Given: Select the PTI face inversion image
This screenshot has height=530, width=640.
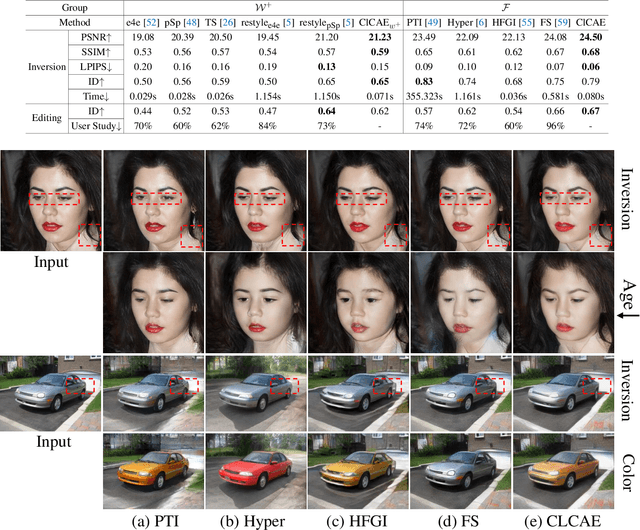Looking at the screenshot, I should [x=153, y=198].
